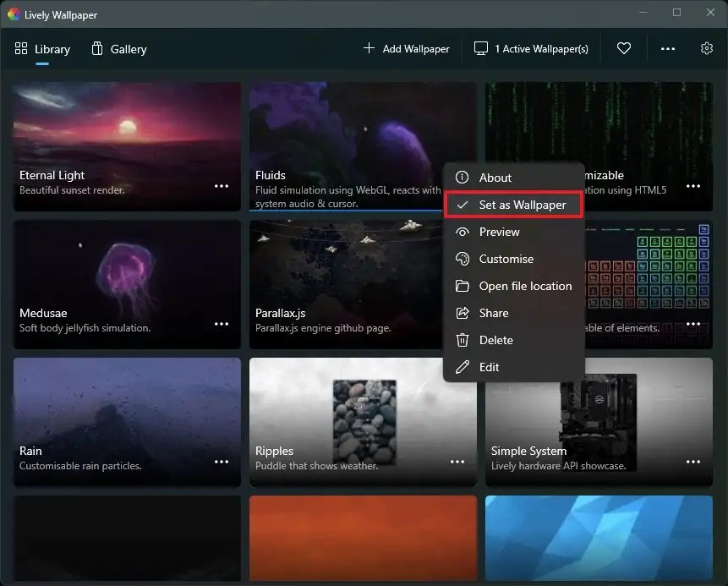728x586 pixels.
Task: Open the Simple System options menu
Action: click(x=693, y=462)
